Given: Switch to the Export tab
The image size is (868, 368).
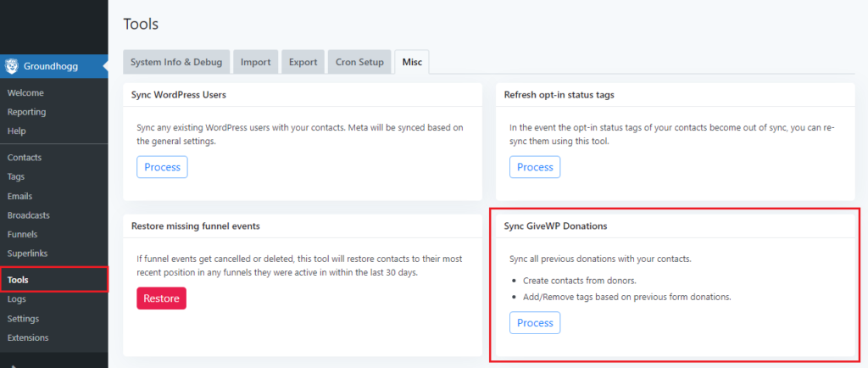Looking at the screenshot, I should [x=303, y=62].
